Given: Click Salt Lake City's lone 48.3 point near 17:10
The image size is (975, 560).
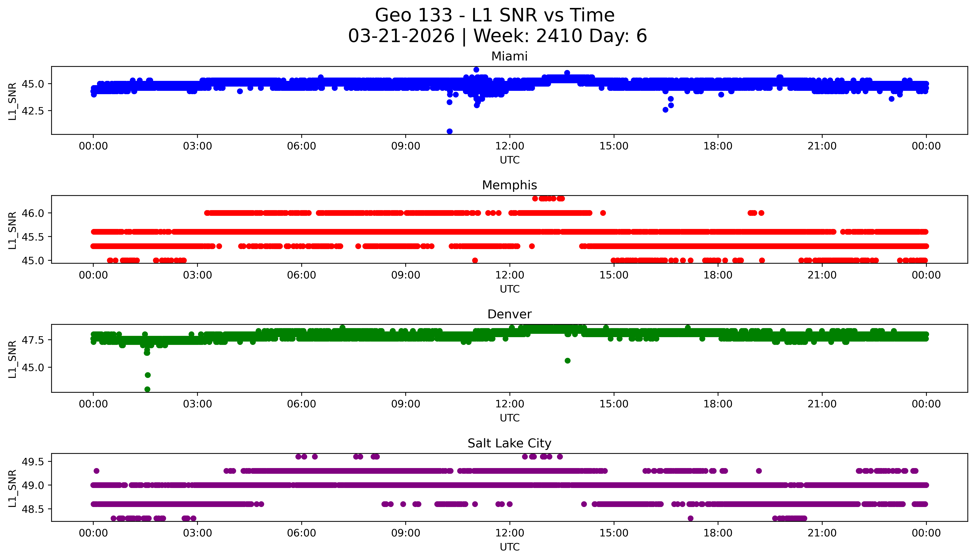Looking at the screenshot, I should point(690,518).
